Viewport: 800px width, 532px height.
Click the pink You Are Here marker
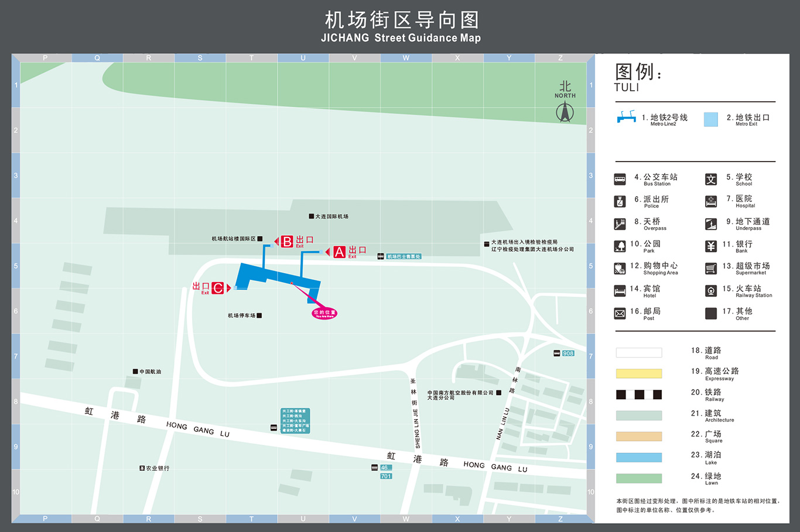(324, 313)
